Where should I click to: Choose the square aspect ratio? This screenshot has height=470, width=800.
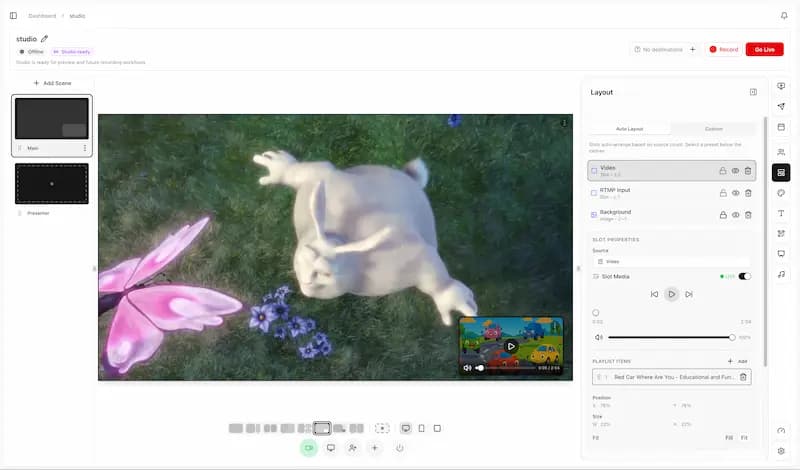(x=437, y=428)
